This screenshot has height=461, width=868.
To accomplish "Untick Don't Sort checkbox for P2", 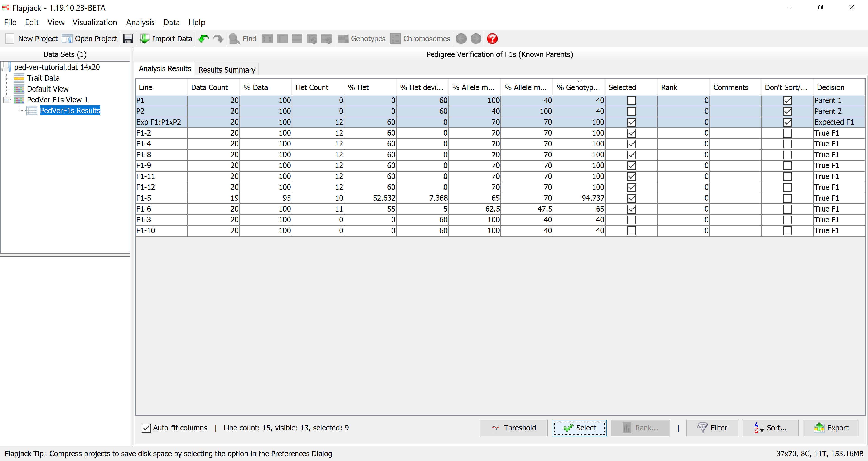I will tap(788, 111).
